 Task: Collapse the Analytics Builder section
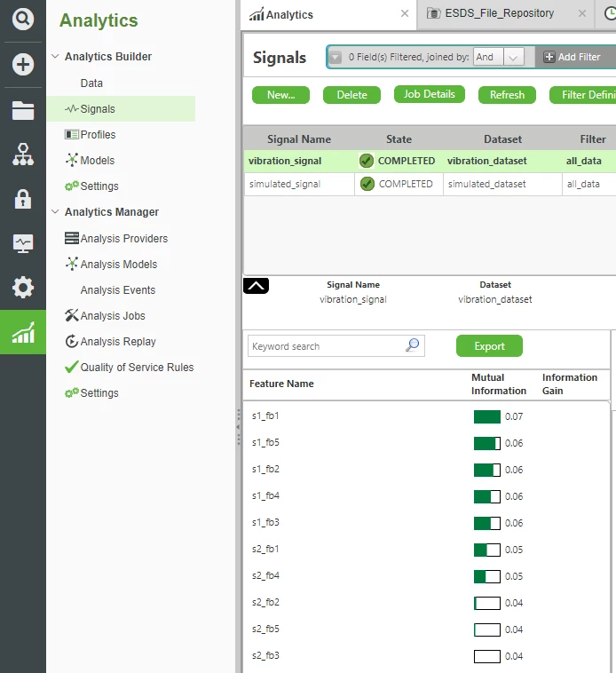tap(55, 56)
